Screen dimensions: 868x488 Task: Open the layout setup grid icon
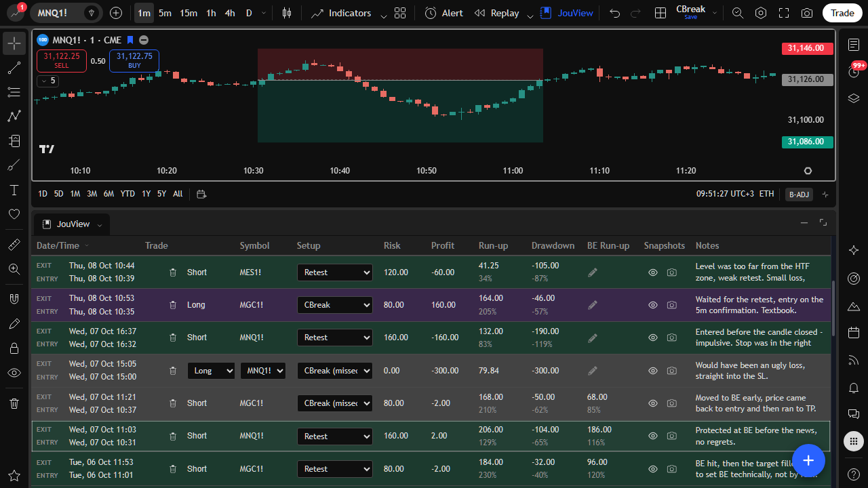[x=660, y=13]
